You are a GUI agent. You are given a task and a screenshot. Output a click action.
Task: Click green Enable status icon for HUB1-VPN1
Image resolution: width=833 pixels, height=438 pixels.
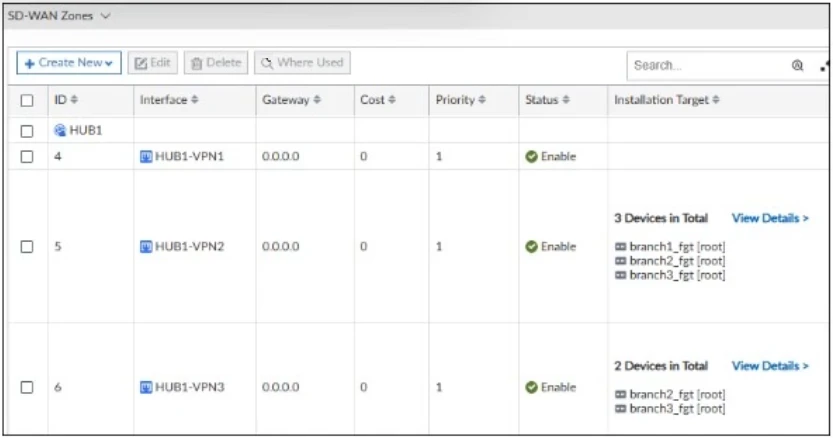[532, 157]
